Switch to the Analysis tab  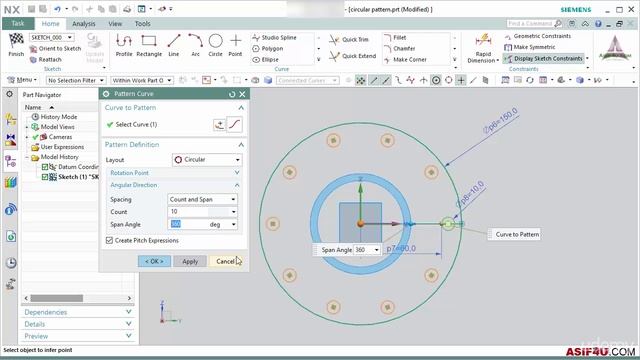point(84,24)
